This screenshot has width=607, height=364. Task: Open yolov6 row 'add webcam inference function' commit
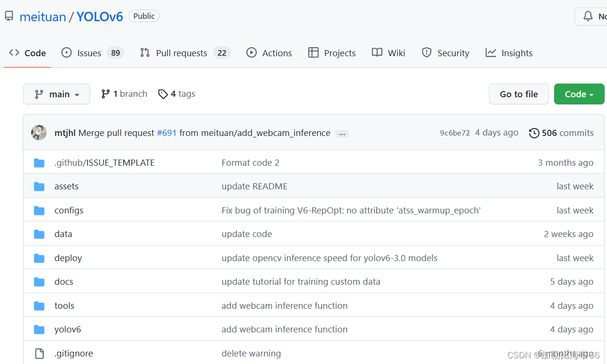[284, 330]
